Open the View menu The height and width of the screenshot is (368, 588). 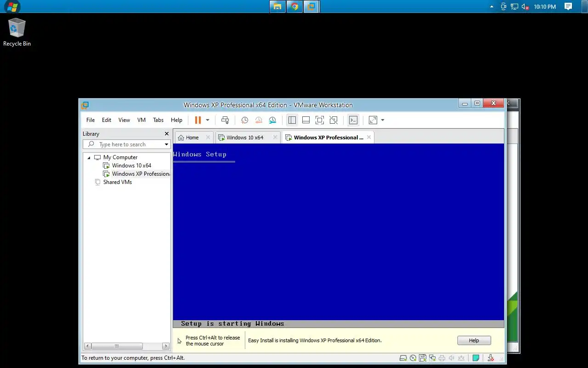pos(124,120)
